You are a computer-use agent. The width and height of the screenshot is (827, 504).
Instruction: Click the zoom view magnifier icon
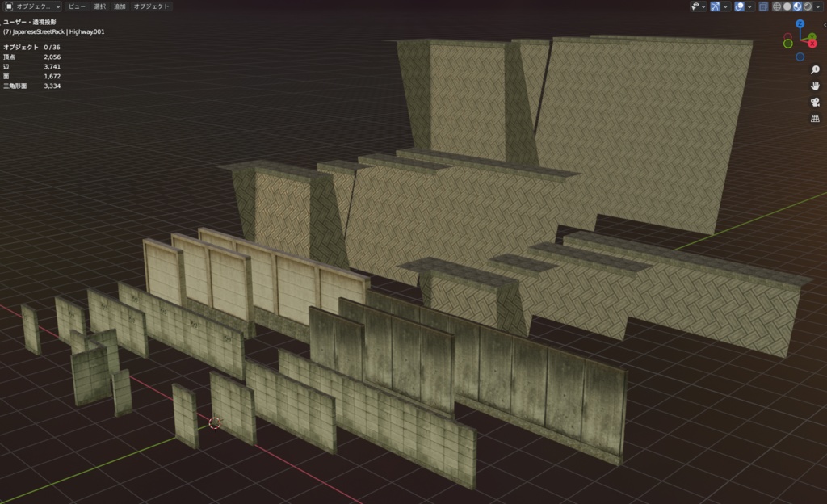(x=815, y=69)
